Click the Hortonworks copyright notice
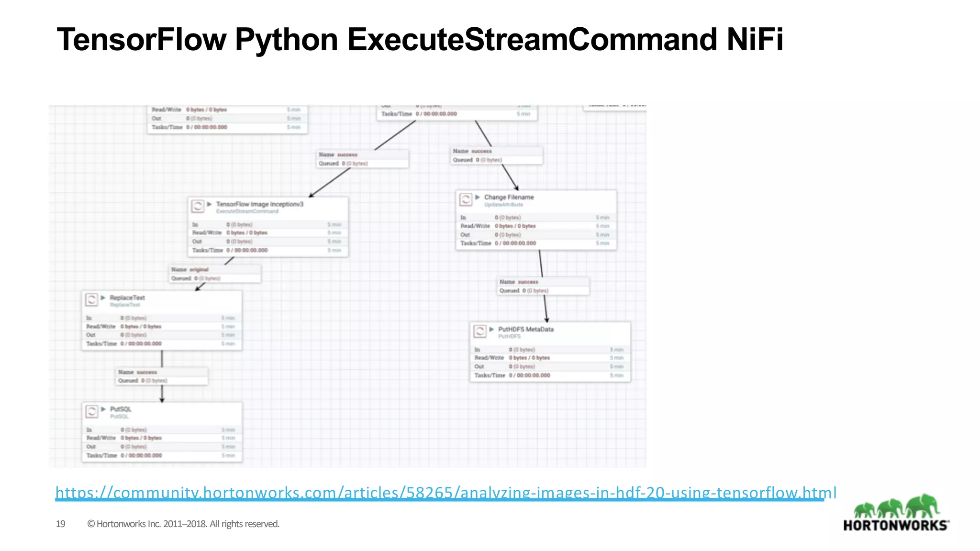This screenshot has width=980, height=551. pos(183,524)
